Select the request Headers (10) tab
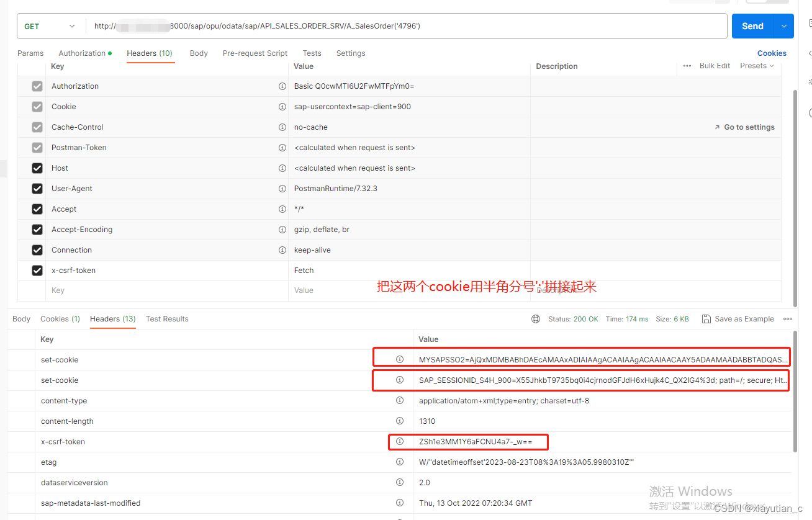812x520 pixels. (x=150, y=53)
